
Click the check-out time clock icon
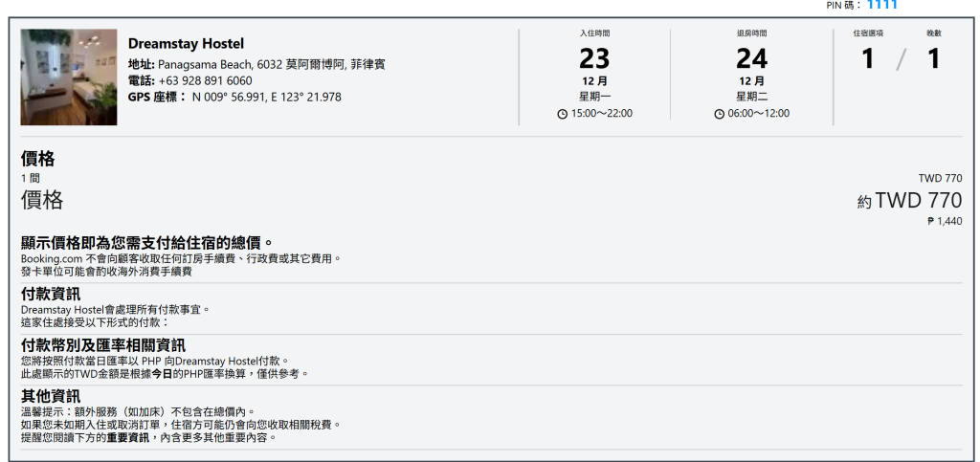pyautogui.click(x=719, y=114)
